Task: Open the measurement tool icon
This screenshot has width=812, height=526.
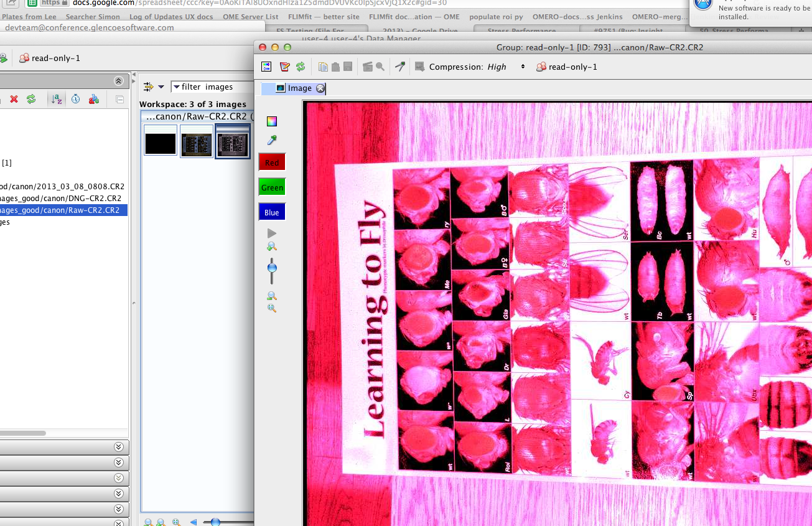Action: 399,67
